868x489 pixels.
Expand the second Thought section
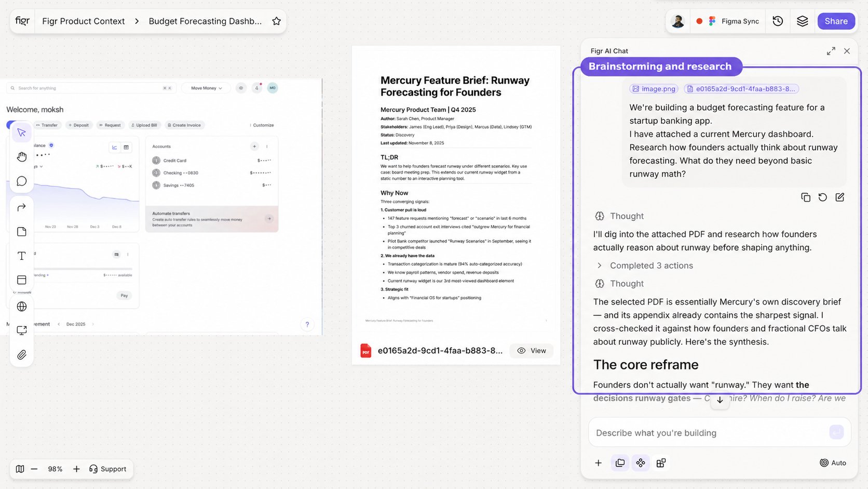click(619, 284)
